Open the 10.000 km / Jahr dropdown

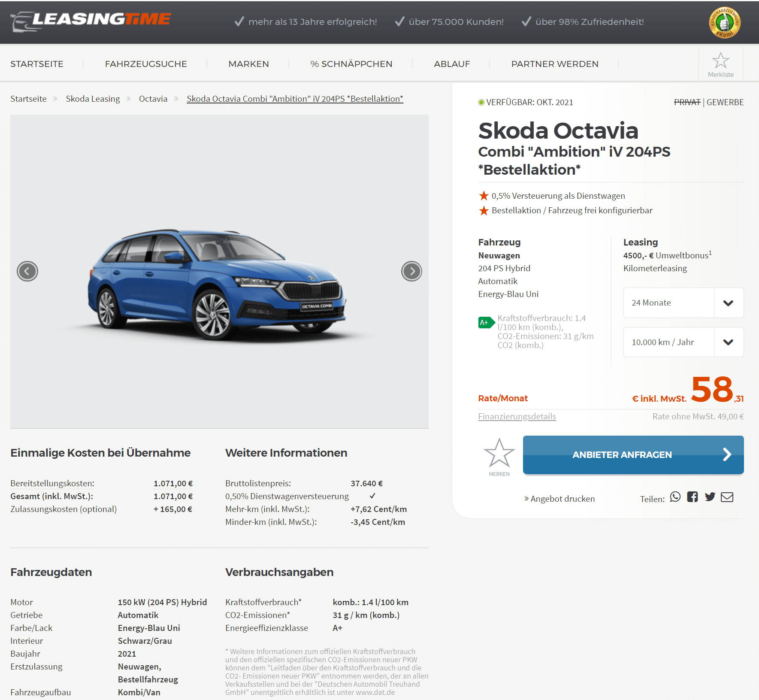click(683, 342)
